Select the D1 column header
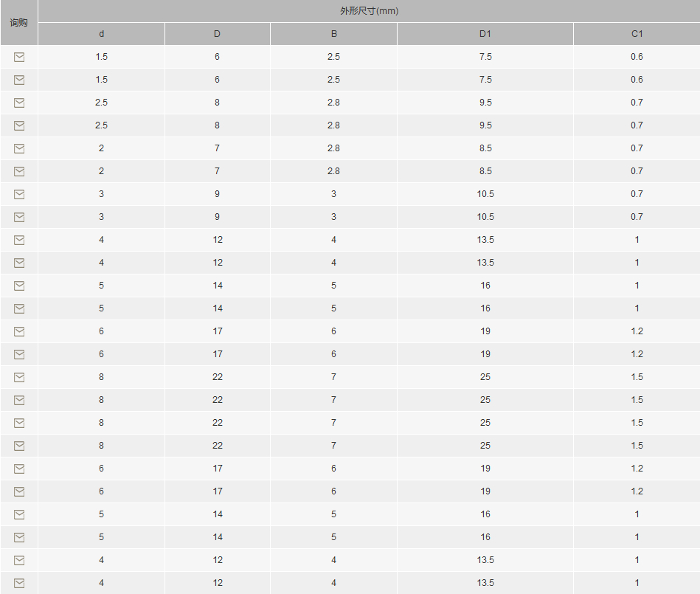Screen dimensions: 700x594 point(485,34)
